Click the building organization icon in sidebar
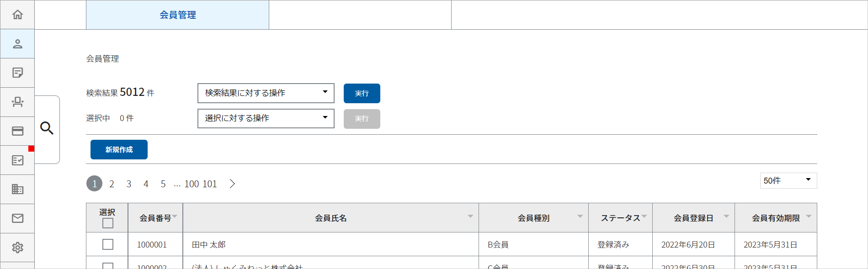 [17, 189]
